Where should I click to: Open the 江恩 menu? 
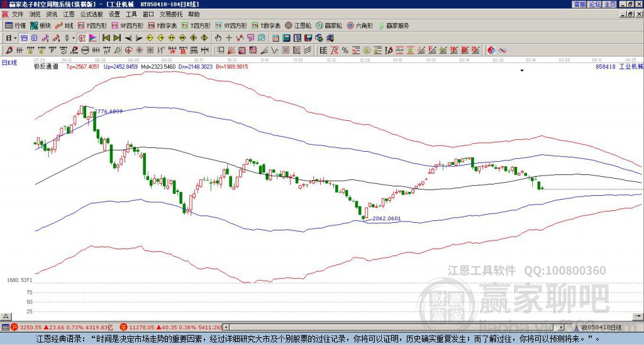[x=69, y=14]
